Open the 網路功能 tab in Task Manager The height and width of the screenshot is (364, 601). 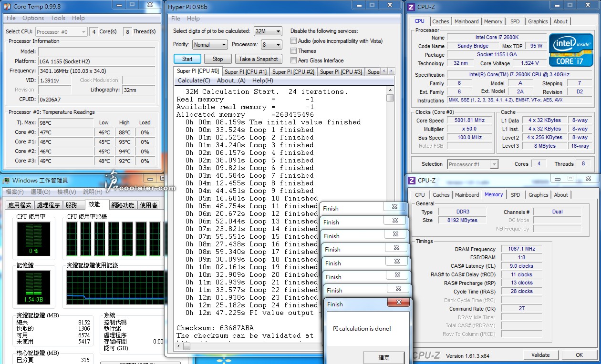pyautogui.click(x=123, y=205)
